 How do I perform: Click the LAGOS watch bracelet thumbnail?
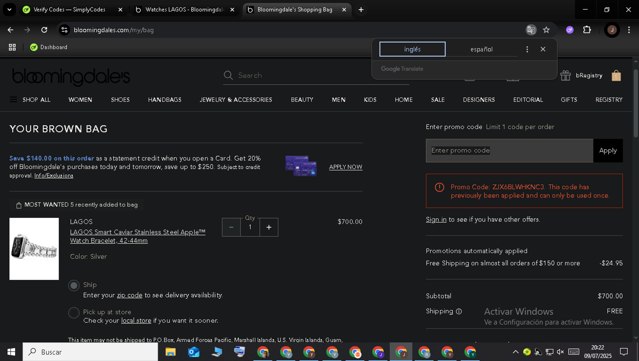pos(34,249)
